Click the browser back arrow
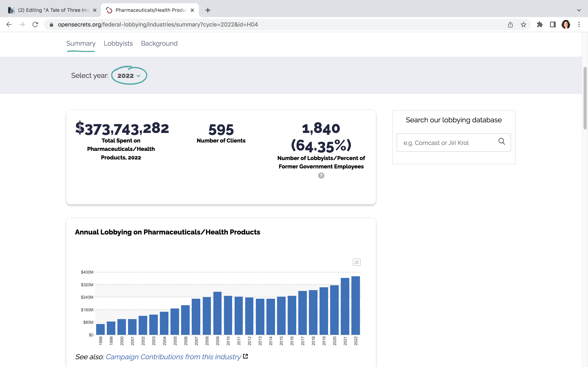This screenshot has width=588, height=367. 9,24
